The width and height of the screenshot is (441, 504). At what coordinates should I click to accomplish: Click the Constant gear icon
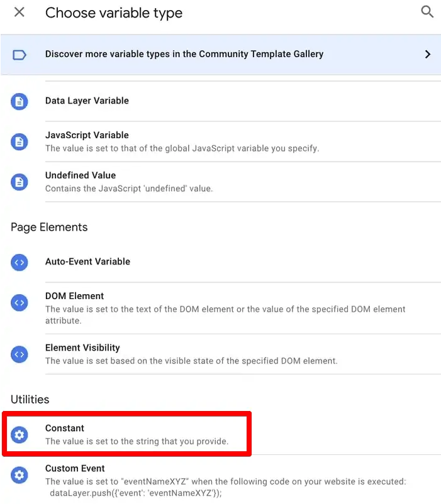[x=20, y=434]
